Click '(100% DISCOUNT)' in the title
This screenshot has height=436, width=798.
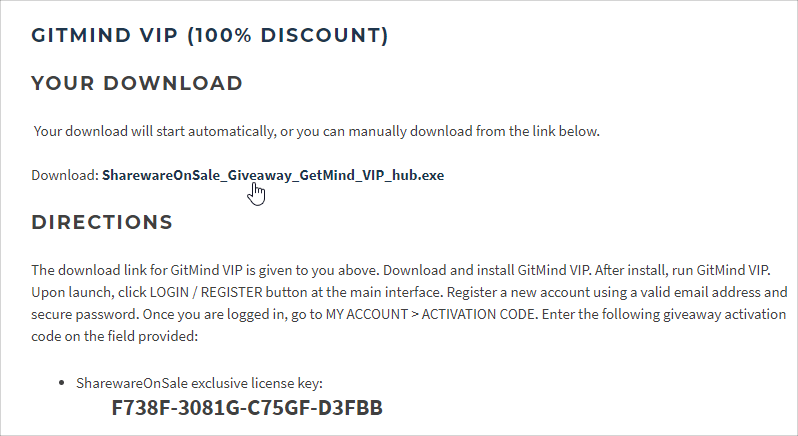[x=288, y=35]
